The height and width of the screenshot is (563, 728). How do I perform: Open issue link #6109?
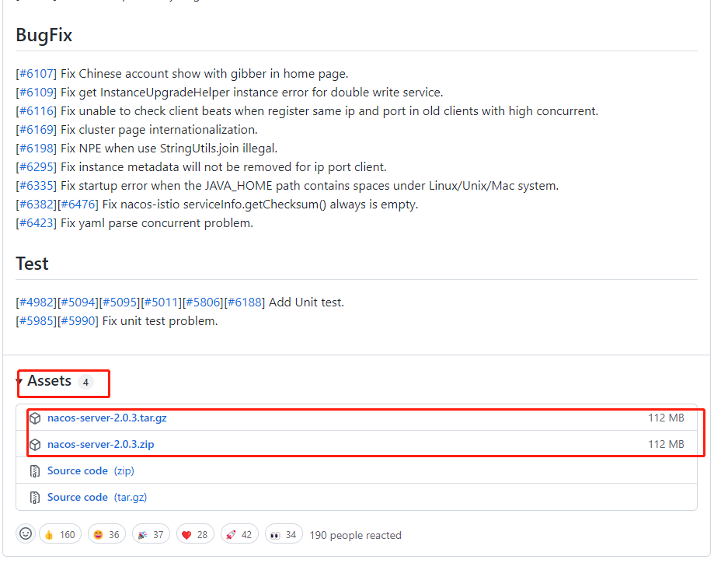[x=37, y=93]
